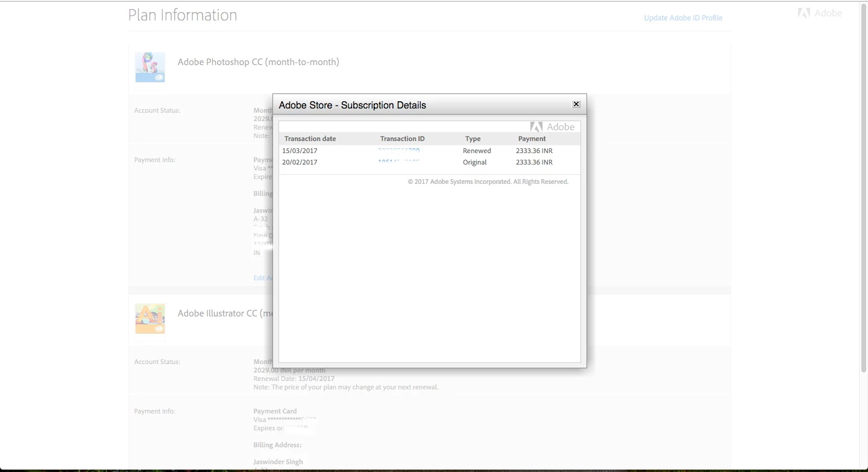Click the plan price may change note
Viewport: 868px width, 472px height.
346,387
